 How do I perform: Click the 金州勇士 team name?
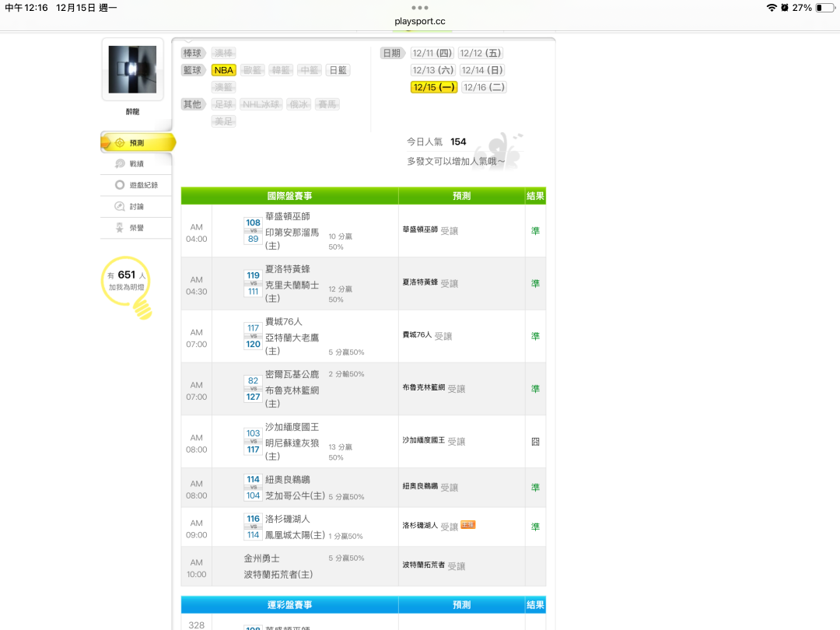tap(261, 558)
